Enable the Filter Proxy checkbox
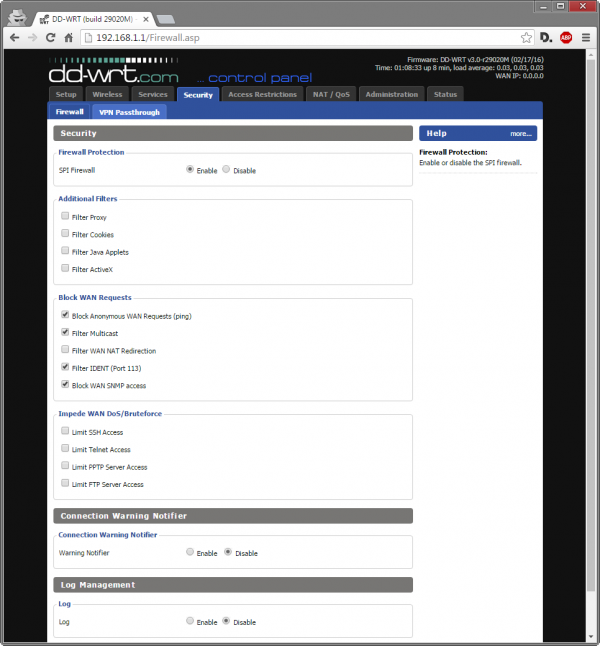 coord(65,216)
